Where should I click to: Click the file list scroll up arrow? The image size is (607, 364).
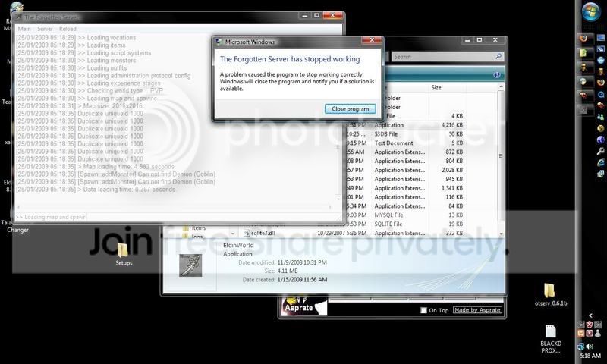pyautogui.click(x=501, y=87)
